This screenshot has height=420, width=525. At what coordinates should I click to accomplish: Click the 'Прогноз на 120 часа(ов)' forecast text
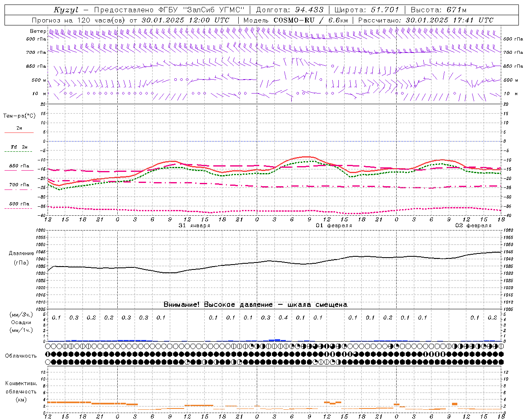pos(79,20)
